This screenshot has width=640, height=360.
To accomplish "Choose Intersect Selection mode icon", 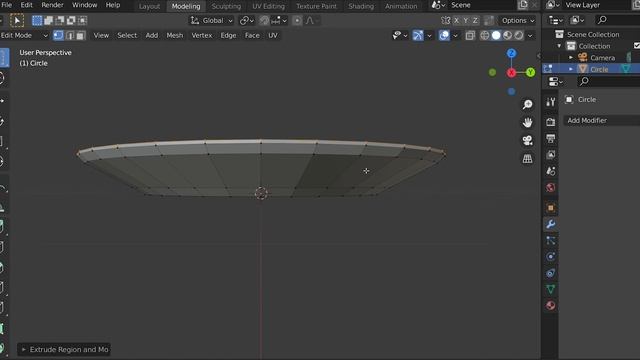I will click(82, 20).
